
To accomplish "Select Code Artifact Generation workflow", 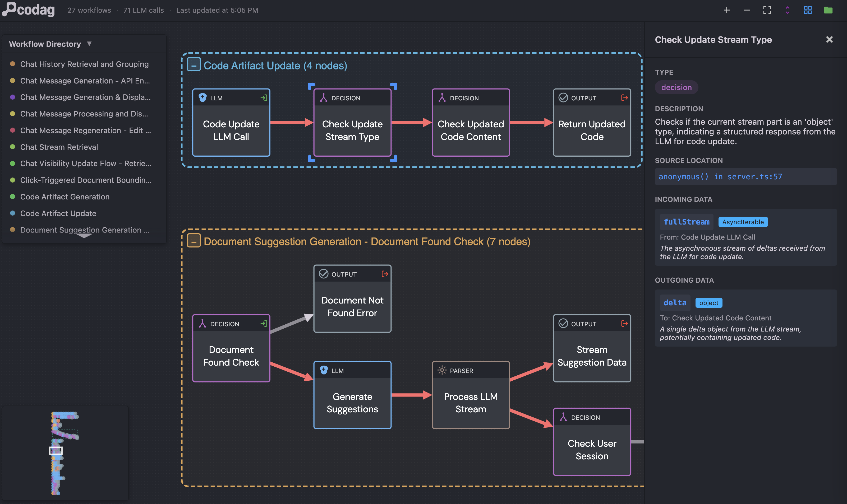I will pyautogui.click(x=65, y=197).
